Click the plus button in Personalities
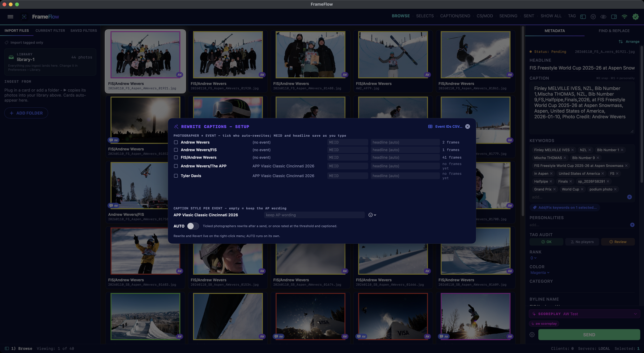Image resolution: width=644 pixels, height=353 pixels. pyautogui.click(x=632, y=225)
